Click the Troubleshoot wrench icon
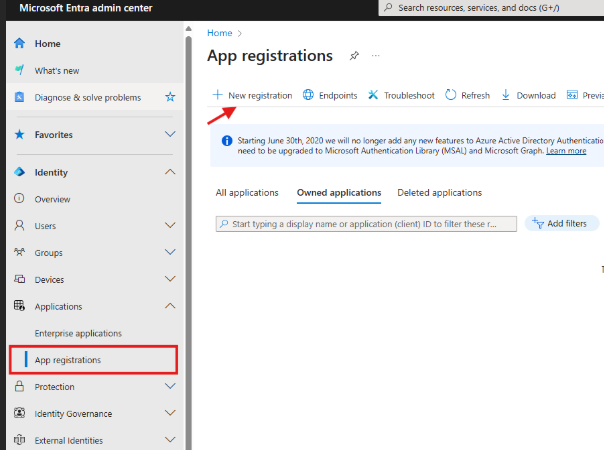This screenshot has width=604, height=450. (x=373, y=95)
